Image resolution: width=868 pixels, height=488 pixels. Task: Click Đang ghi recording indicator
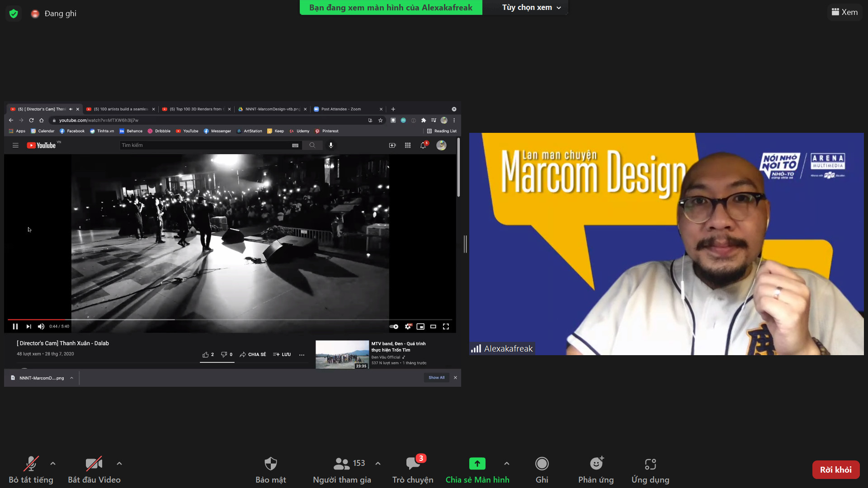(54, 14)
